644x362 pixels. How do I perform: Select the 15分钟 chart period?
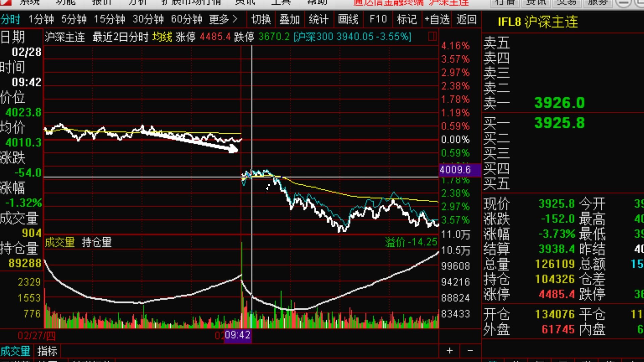click(x=109, y=19)
